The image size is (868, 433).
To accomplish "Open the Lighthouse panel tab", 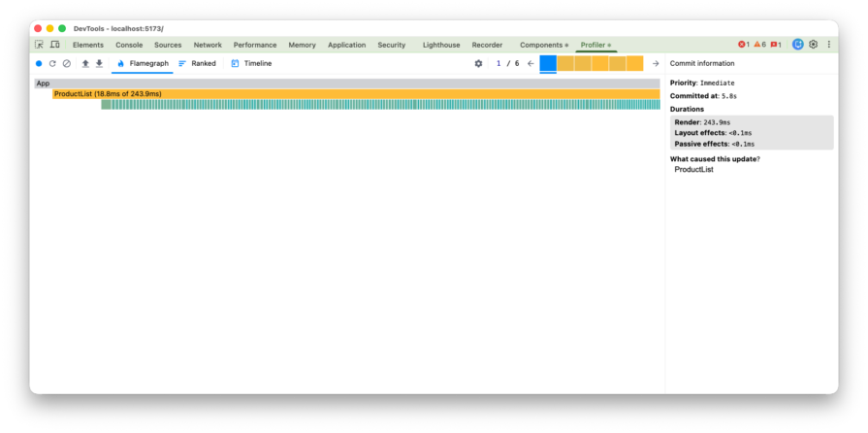I will pyautogui.click(x=441, y=45).
